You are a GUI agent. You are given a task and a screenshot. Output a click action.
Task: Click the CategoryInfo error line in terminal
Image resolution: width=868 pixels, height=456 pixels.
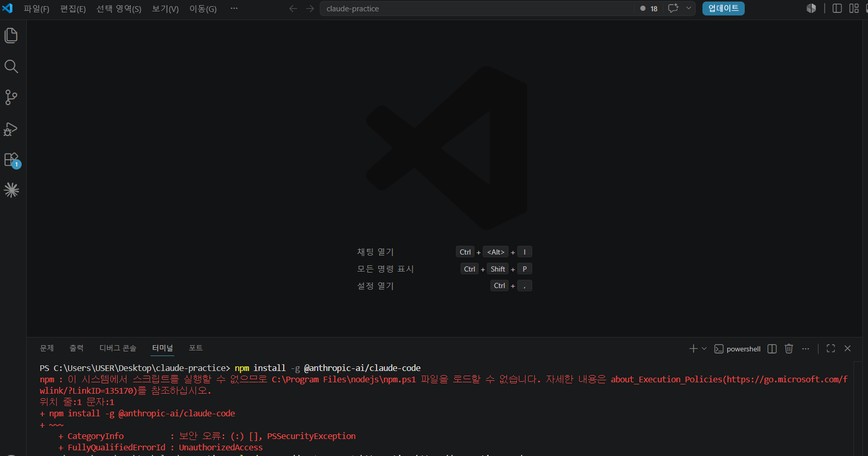pyautogui.click(x=207, y=436)
